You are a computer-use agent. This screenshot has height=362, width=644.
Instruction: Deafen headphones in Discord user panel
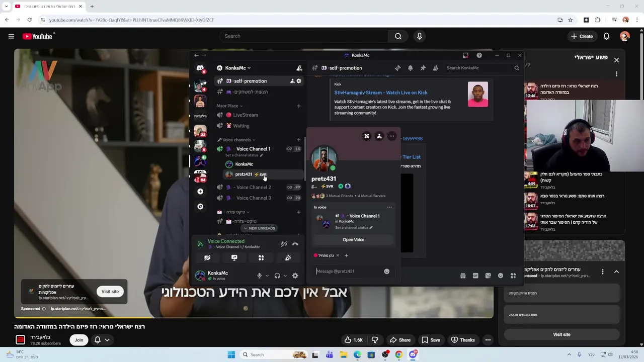click(277, 276)
